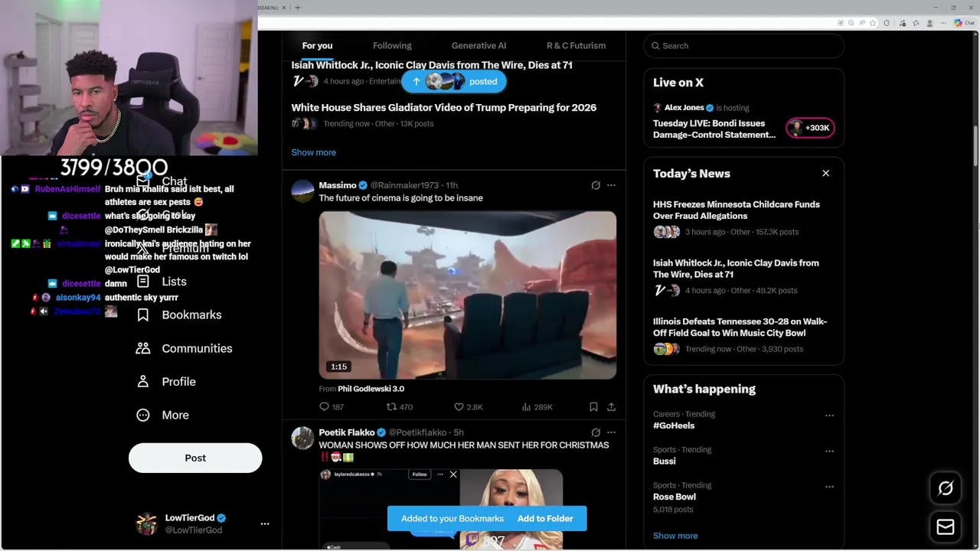
Task: Open Massimo's avatar picture
Action: (302, 191)
